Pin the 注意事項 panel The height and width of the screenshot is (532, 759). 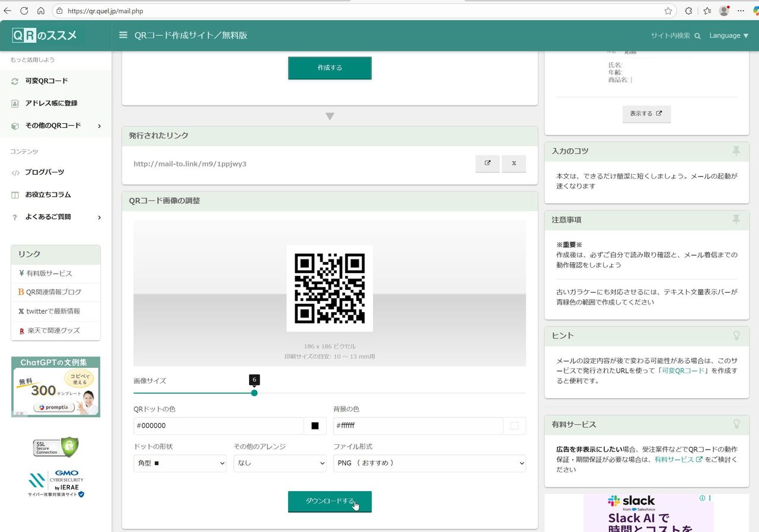(x=736, y=220)
